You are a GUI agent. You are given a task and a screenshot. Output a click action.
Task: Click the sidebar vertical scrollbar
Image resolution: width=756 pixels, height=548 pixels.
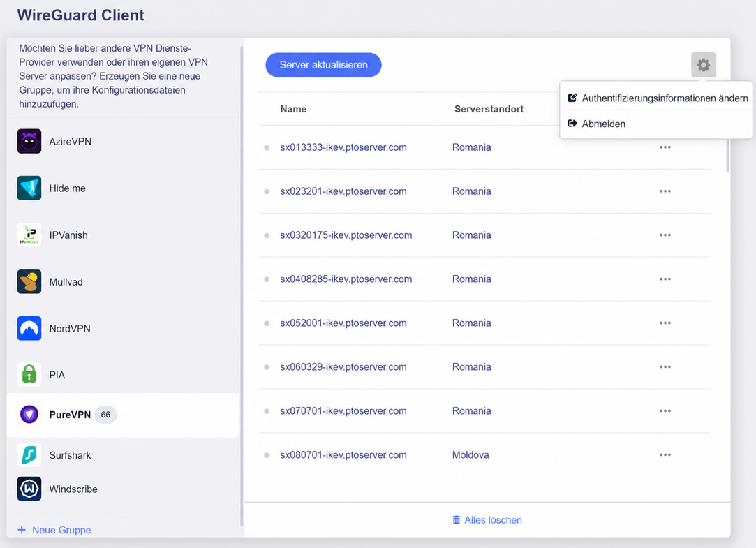point(242,286)
